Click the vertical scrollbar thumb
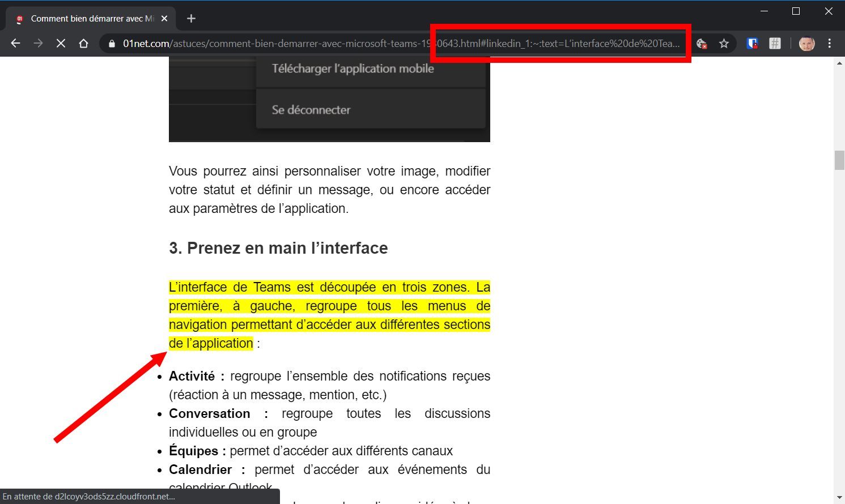This screenshot has height=504, width=845. [x=839, y=160]
